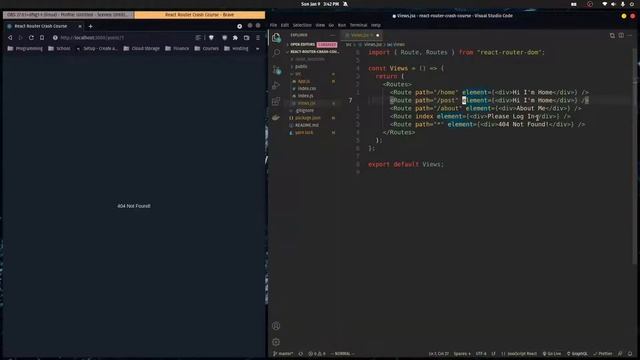Open the Brave Shields lion icon
The height and width of the screenshot is (360, 640).
[x=211, y=38]
